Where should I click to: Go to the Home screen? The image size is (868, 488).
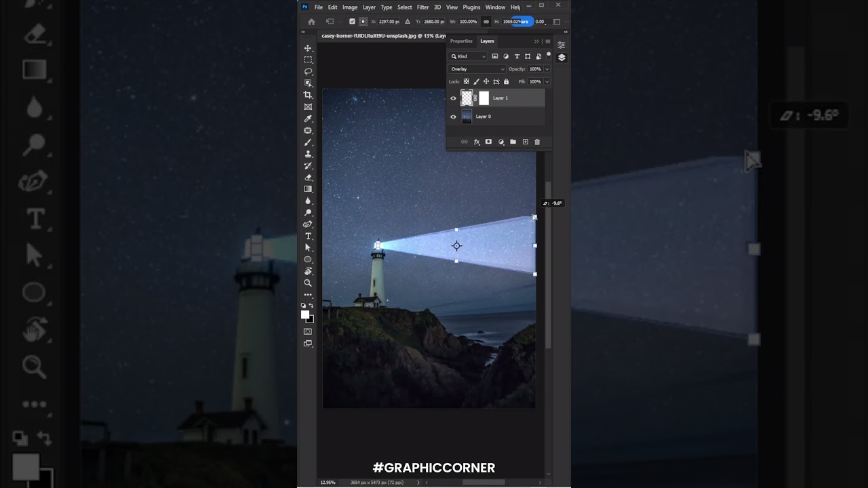pos(311,22)
